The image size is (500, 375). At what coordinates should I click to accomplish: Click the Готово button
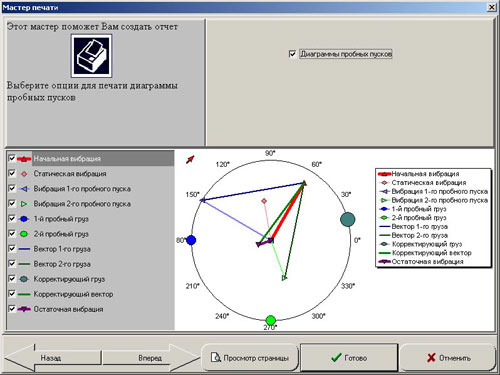point(349,358)
